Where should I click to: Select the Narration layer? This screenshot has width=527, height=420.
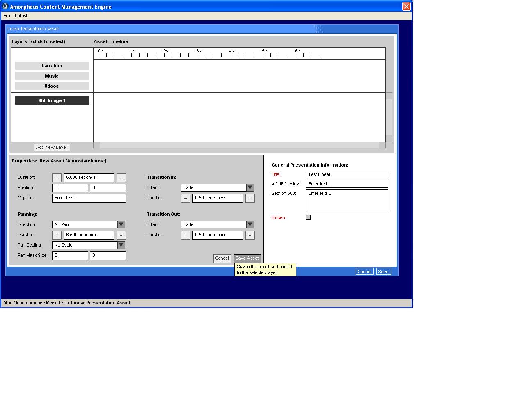52,66
